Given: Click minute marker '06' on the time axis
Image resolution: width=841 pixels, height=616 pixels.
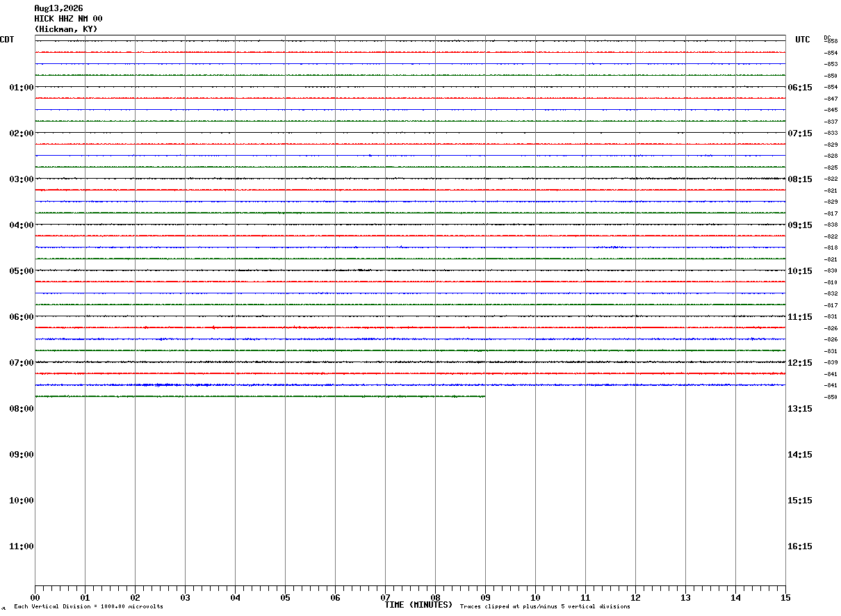Looking at the screenshot, I should tap(335, 598).
